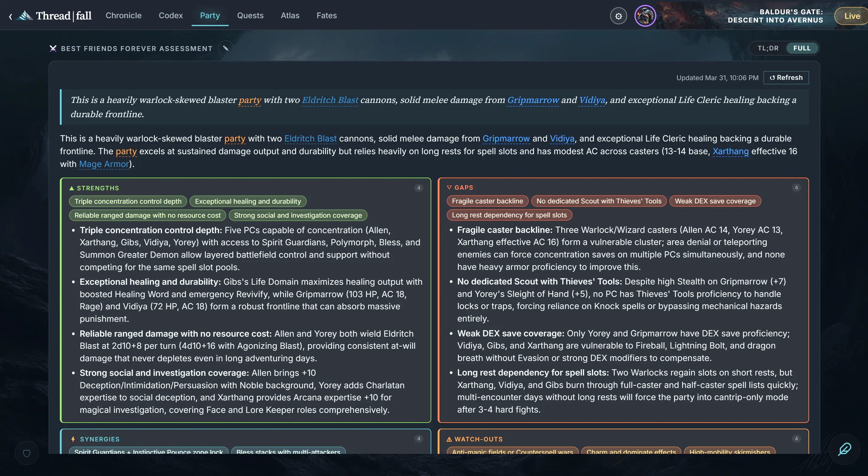Click the back chevron arrow
This screenshot has width=868, height=476.
tap(10, 16)
